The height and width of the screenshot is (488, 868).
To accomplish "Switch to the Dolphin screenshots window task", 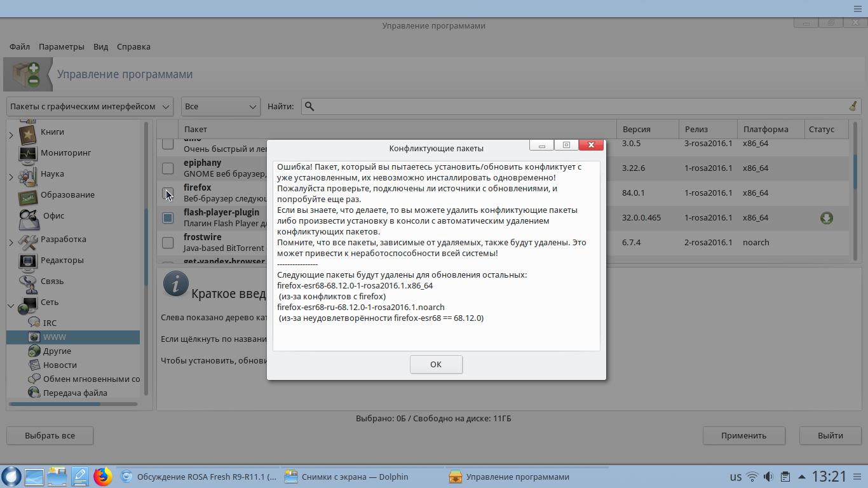I will (x=363, y=477).
